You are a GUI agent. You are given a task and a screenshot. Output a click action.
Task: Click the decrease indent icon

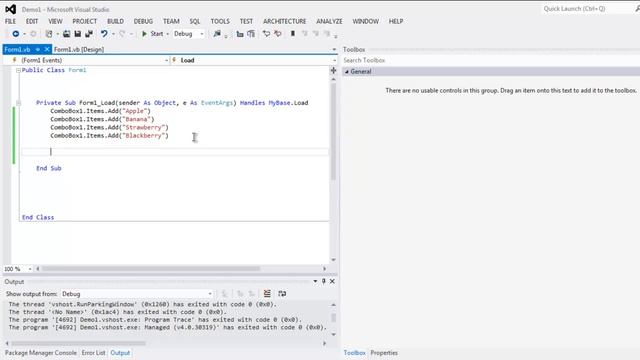[240, 34]
